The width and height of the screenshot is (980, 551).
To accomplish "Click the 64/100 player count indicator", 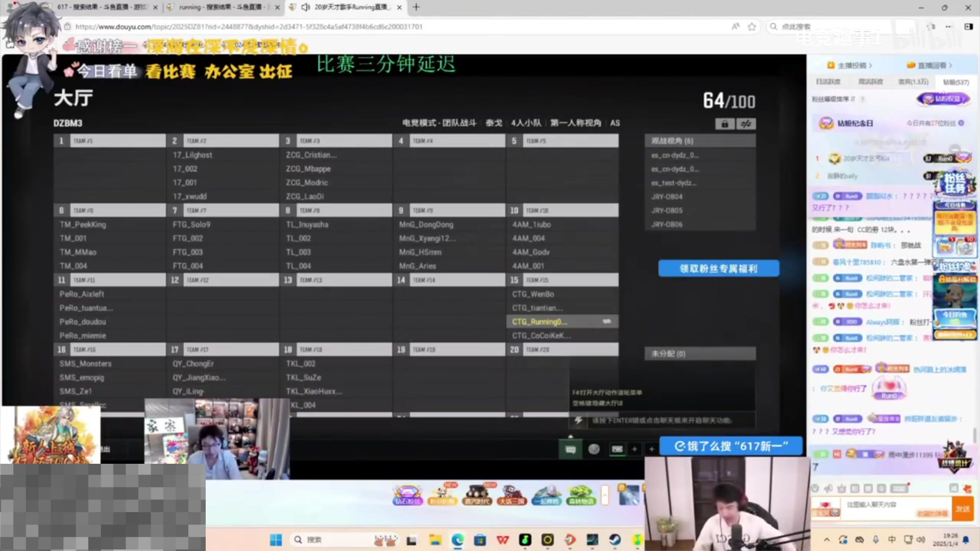I will (729, 101).
